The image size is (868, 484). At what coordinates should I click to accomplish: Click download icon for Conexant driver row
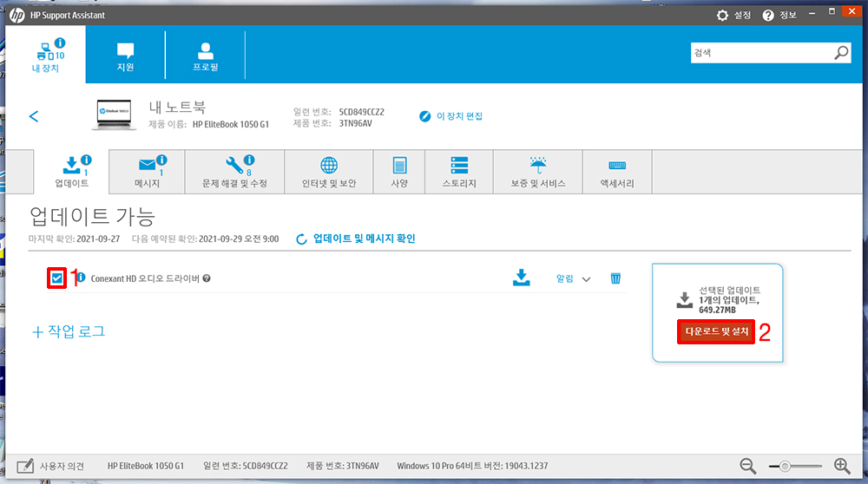tap(521, 278)
